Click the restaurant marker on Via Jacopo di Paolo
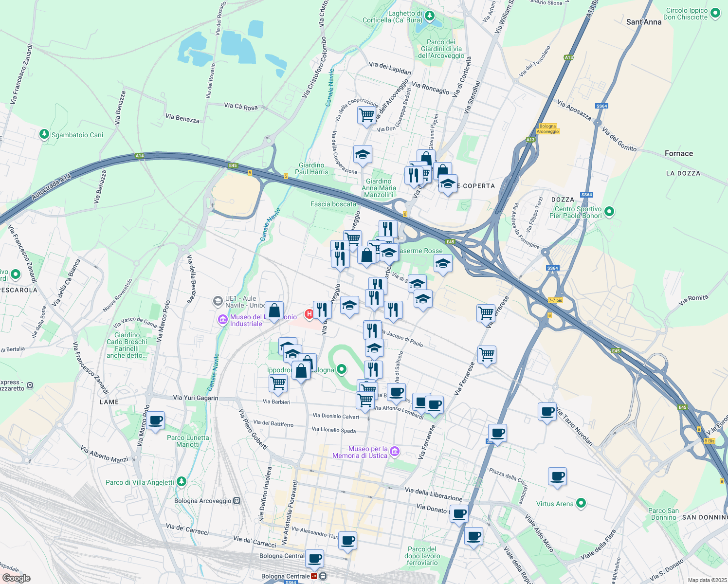Image resolution: width=728 pixels, height=584 pixels. pos(373,329)
